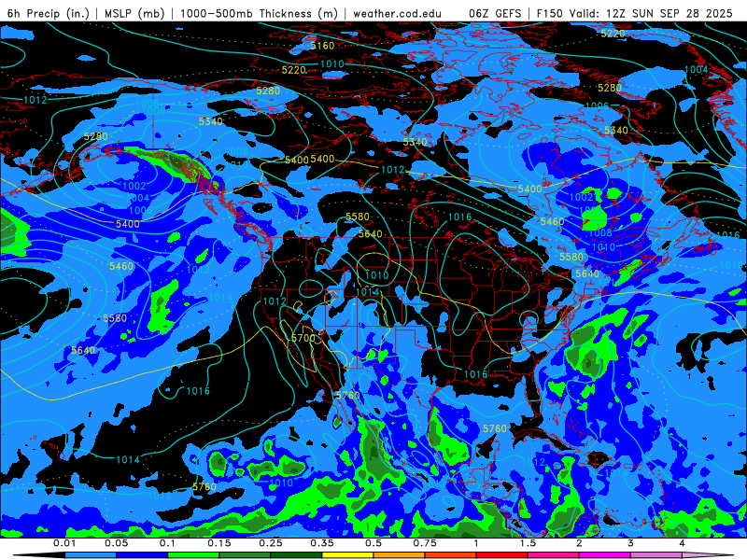Click the legend value 4
The image size is (747, 560).
click(x=683, y=543)
